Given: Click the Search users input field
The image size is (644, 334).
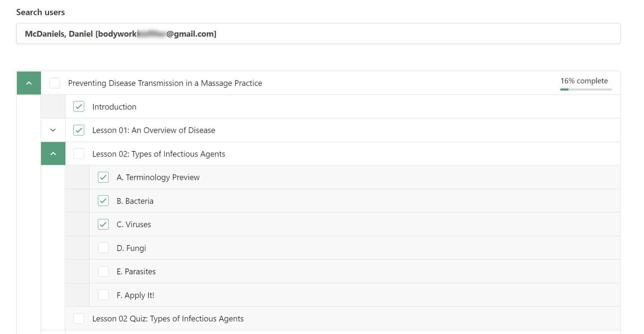Looking at the screenshot, I should 318,34.
